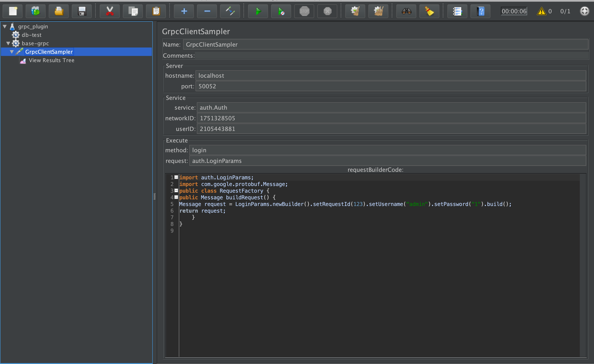Click the Cut scissors icon

pos(110,11)
